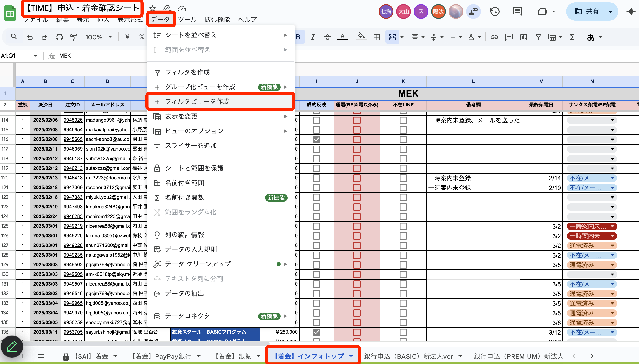This screenshot has height=364, width=639.
Task: Select the paint format tool
Action: 73,37
